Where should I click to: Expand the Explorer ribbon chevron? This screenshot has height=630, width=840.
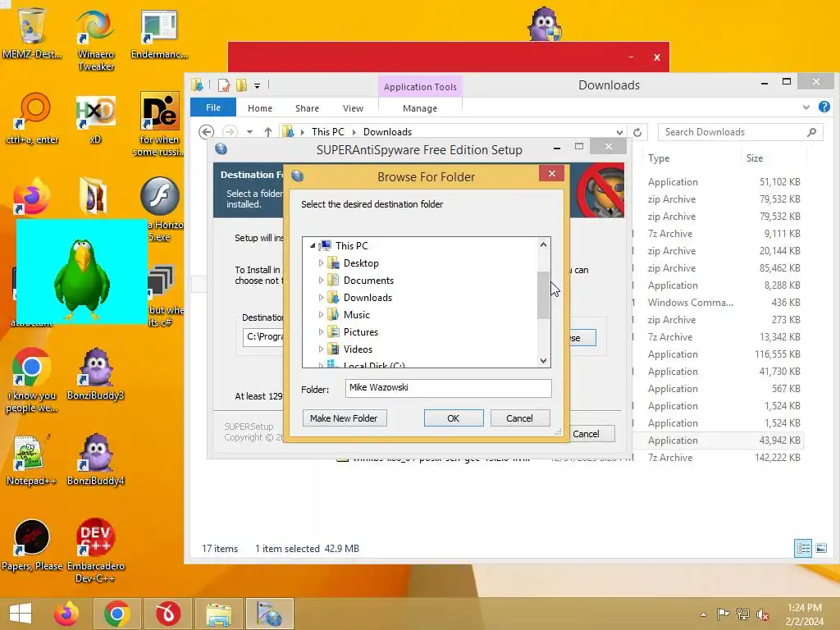point(806,107)
